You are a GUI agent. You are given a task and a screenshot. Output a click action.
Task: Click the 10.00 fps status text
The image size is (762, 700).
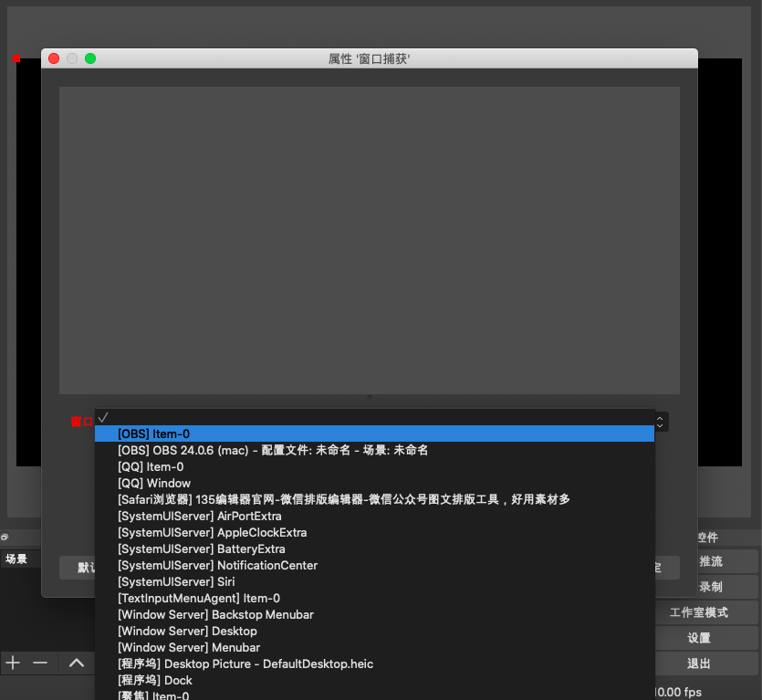(678, 692)
